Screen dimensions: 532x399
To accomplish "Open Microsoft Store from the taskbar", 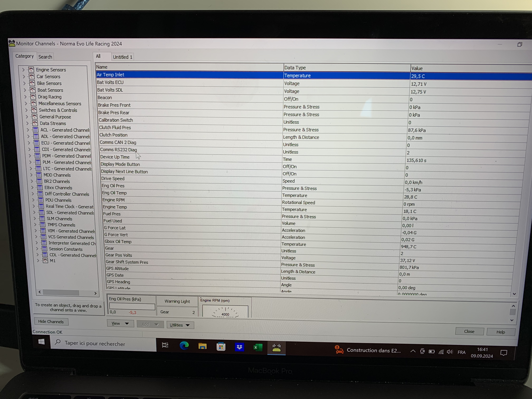I will [x=221, y=347].
